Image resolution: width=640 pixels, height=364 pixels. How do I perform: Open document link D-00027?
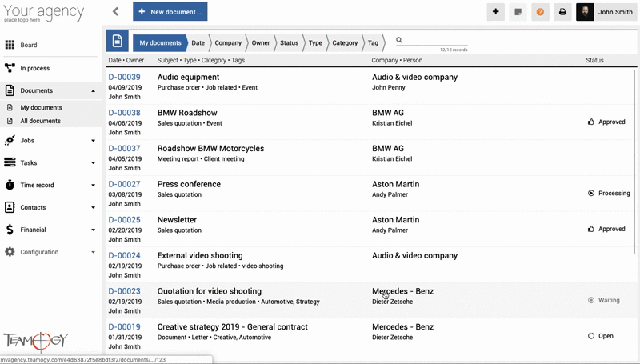[125, 184]
